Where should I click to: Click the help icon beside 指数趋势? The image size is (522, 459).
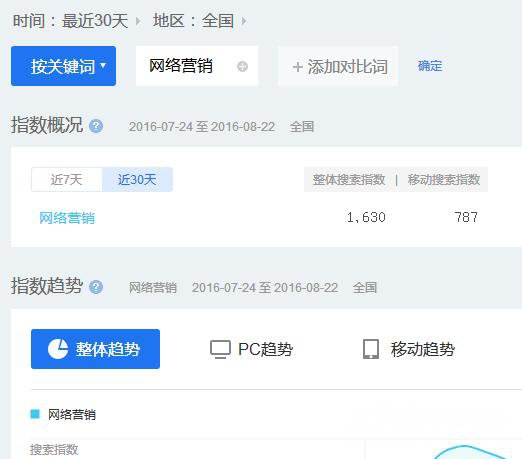(96, 287)
